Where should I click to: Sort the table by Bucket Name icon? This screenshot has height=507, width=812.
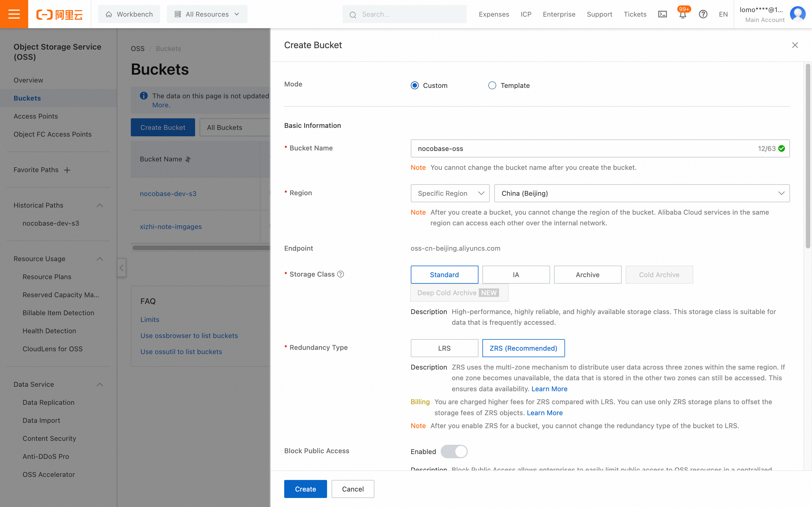pos(188,159)
